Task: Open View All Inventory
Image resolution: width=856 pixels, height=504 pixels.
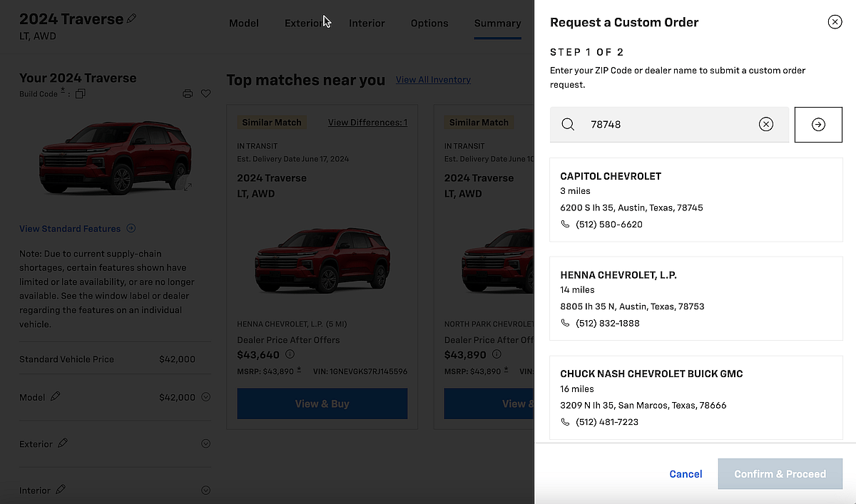Action: [433, 80]
